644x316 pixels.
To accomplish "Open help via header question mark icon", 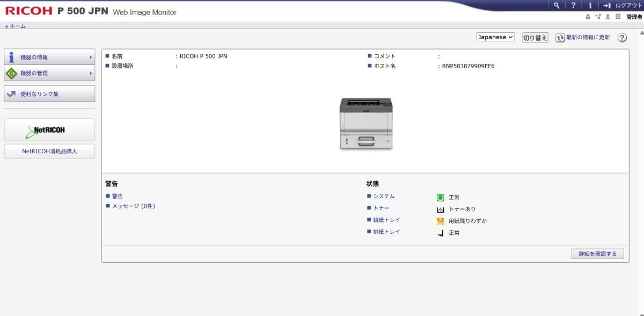I will point(573,5).
